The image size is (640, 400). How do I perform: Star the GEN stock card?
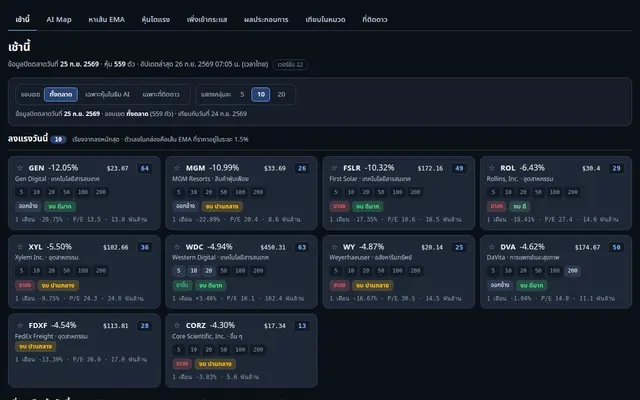click(20, 168)
